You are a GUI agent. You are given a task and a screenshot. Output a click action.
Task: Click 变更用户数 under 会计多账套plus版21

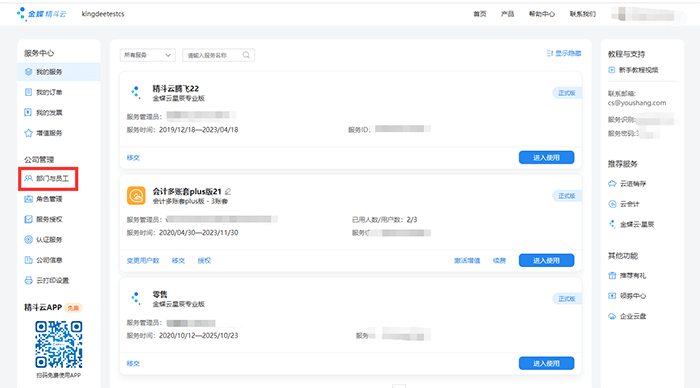pos(143,261)
